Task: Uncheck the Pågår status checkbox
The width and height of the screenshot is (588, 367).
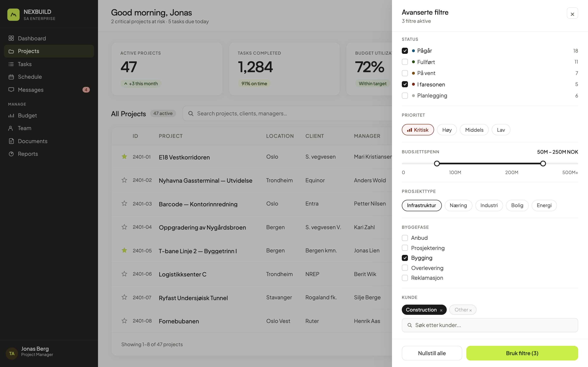Action: [x=405, y=51]
